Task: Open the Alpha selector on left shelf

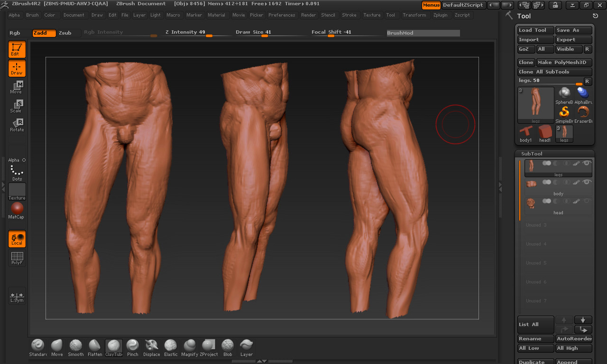Action: 17,160
